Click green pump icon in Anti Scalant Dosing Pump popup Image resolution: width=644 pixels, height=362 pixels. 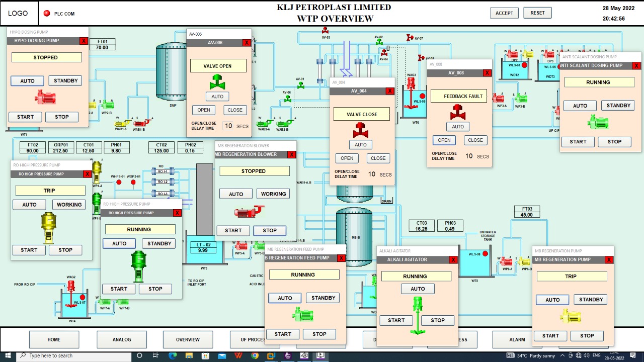(x=598, y=122)
